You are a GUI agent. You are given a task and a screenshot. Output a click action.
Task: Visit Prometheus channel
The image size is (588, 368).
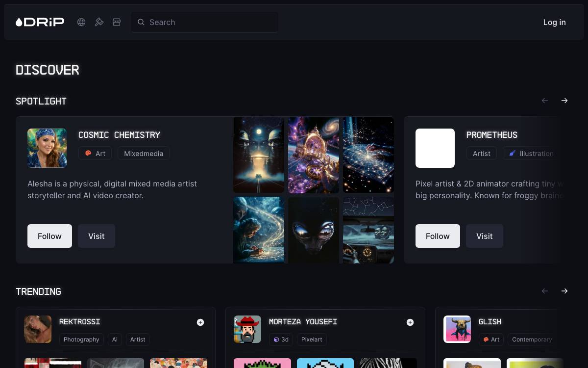(x=485, y=236)
